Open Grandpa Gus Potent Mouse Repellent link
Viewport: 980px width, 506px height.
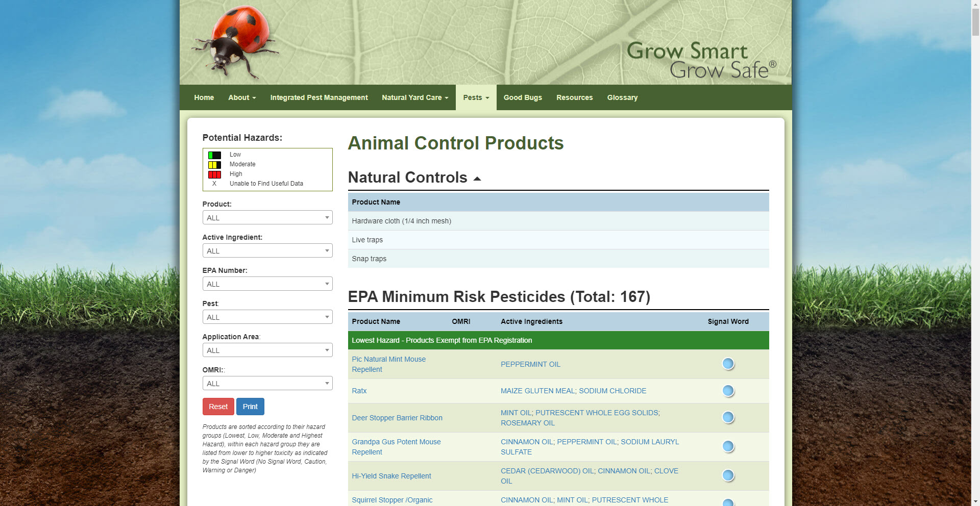pos(396,447)
